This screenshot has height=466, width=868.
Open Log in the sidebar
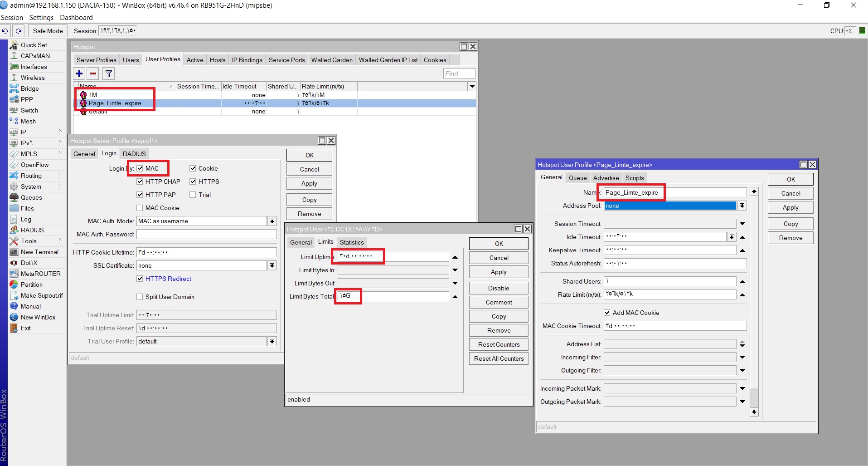[26, 219]
